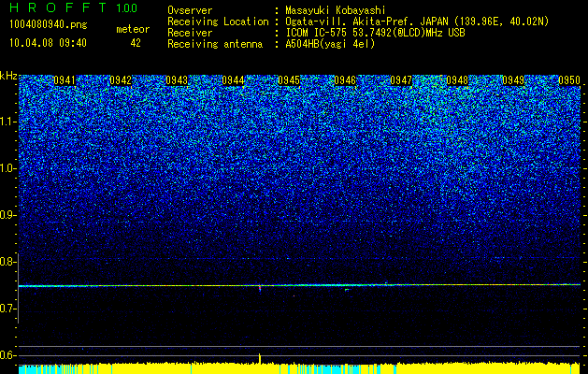Click the 'Ovserver' label
The image size is (588, 374).
tap(190, 10)
